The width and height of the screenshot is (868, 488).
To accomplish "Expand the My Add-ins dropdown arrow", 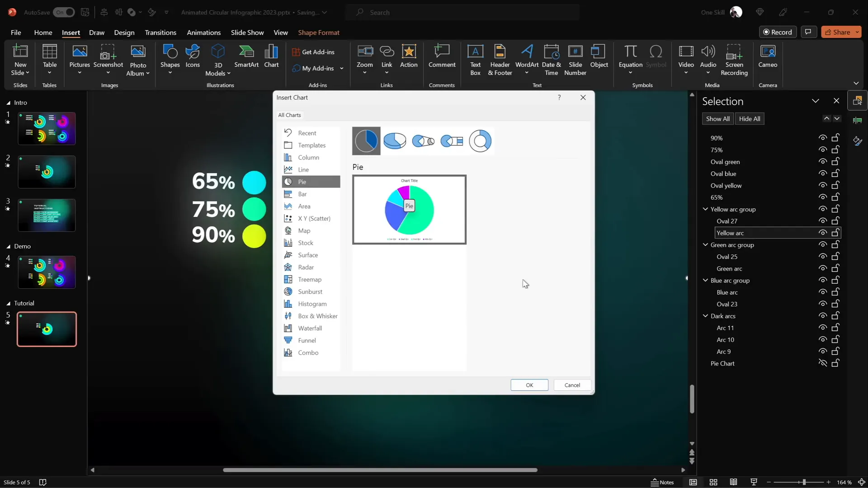I will click(342, 68).
